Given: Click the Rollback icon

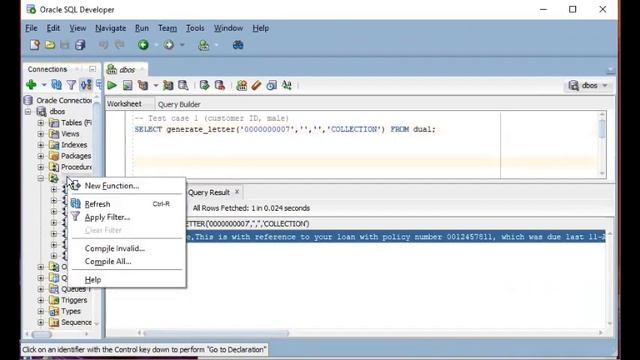Looking at the screenshot, I should pyautogui.click(x=220, y=85).
